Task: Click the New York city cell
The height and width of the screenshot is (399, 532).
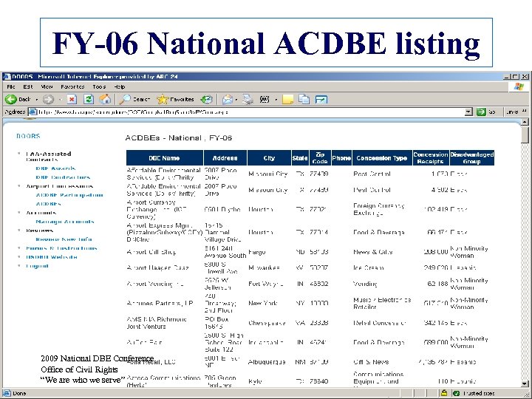Action: pos(262,303)
